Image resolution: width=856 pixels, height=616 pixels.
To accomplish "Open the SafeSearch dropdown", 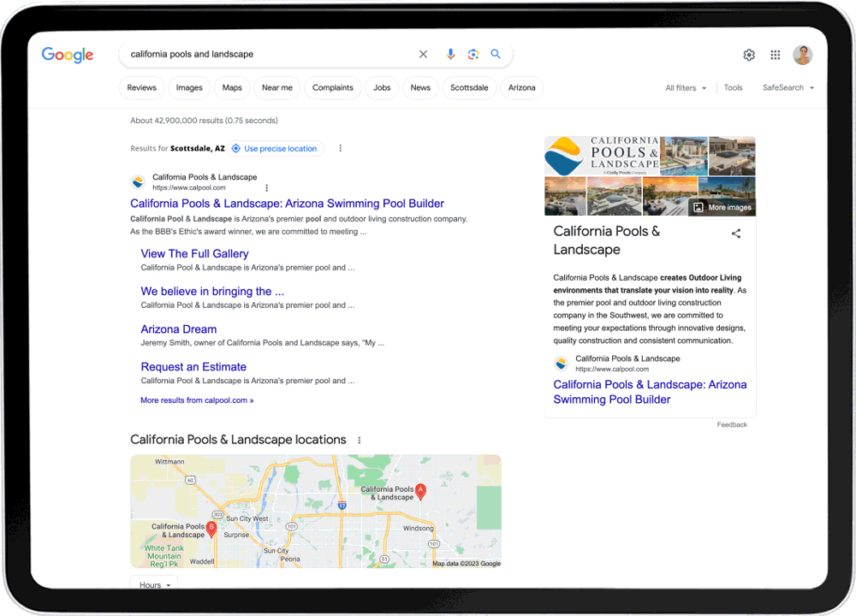I will 788,88.
